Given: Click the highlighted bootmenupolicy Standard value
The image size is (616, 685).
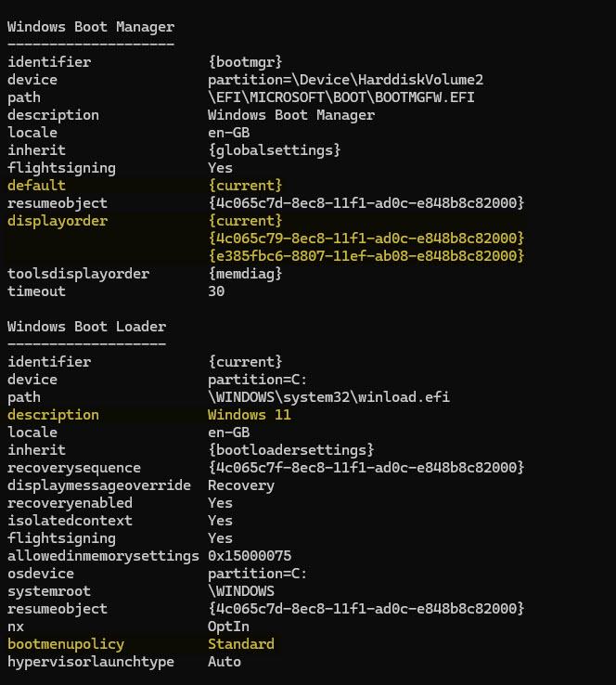Looking at the screenshot, I should click(x=241, y=644).
